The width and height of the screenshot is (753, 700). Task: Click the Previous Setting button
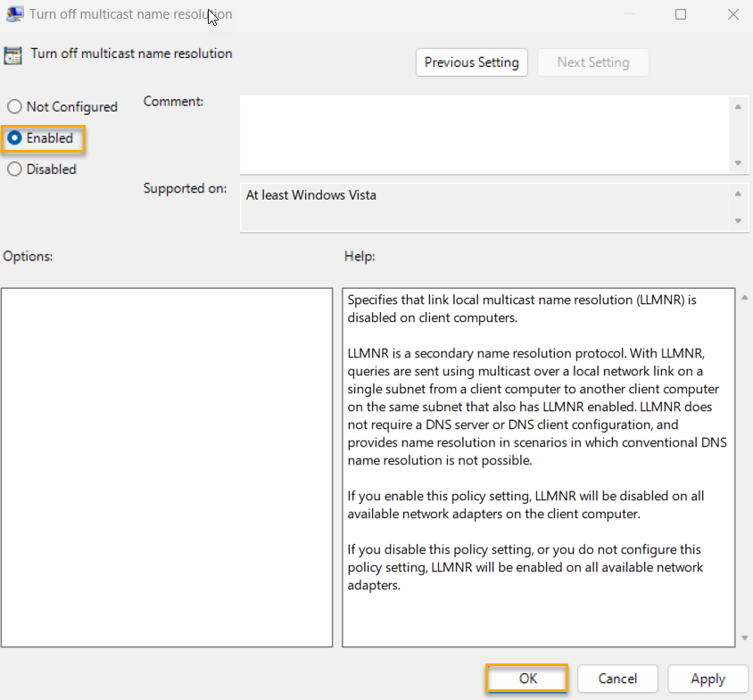tap(471, 62)
